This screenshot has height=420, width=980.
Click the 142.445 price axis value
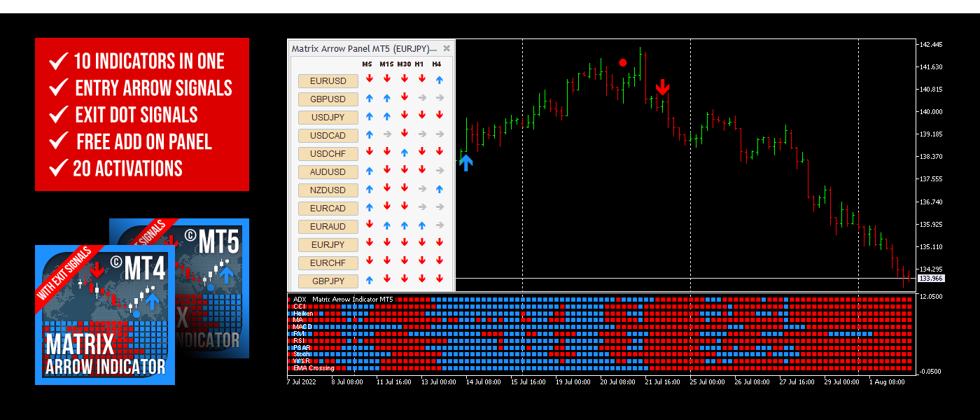click(930, 44)
